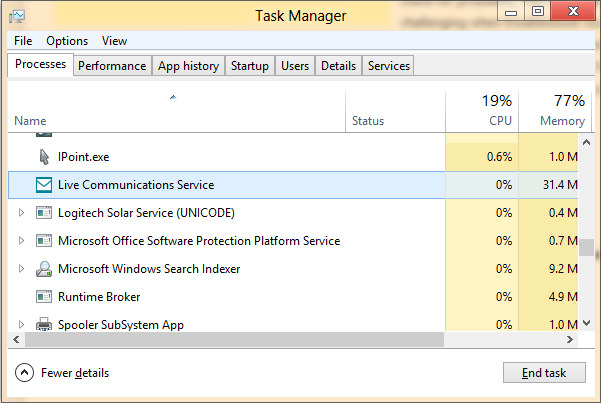Switch to the App history tab

[x=188, y=66]
